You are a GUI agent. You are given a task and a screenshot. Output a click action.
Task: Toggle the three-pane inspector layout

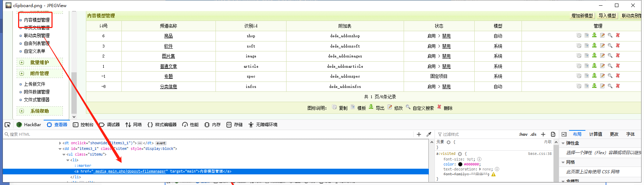(x=564, y=134)
